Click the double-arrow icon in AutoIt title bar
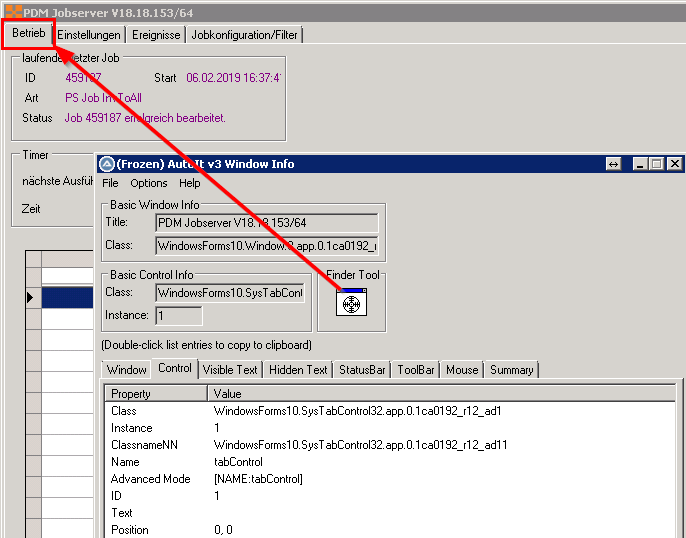This screenshot has width=686, height=538. tap(614, 164)
